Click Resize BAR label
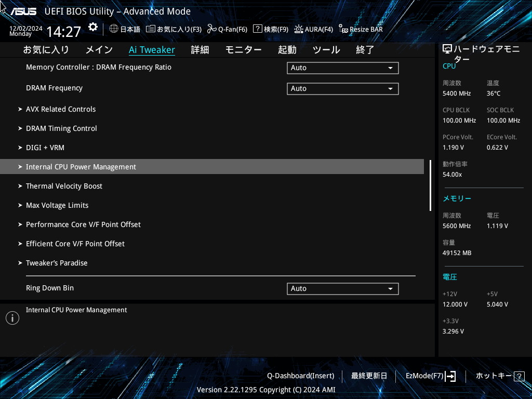 [x=366, y=30]
